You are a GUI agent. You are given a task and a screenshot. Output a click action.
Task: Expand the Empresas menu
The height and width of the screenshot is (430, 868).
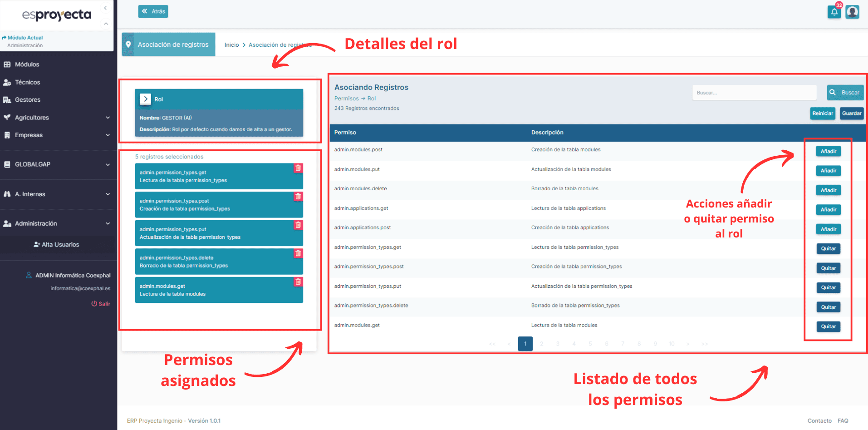[108, 135]
